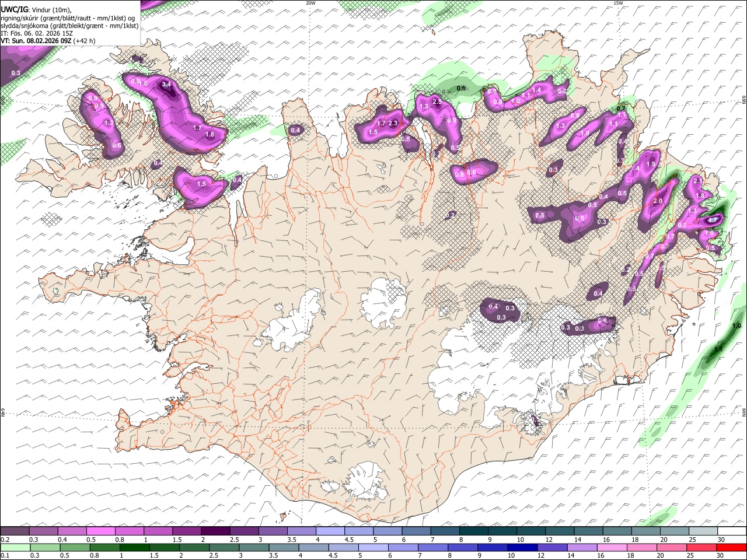Select the light pink 16–18 rain legend swatch
The width and height of the screenshot is (747, 560).
click(612, 547)
